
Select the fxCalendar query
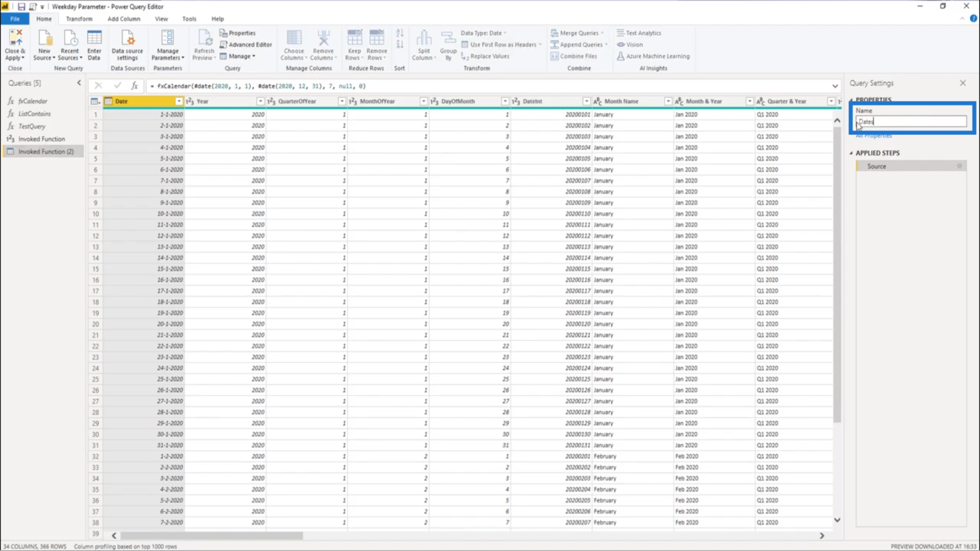43,101
